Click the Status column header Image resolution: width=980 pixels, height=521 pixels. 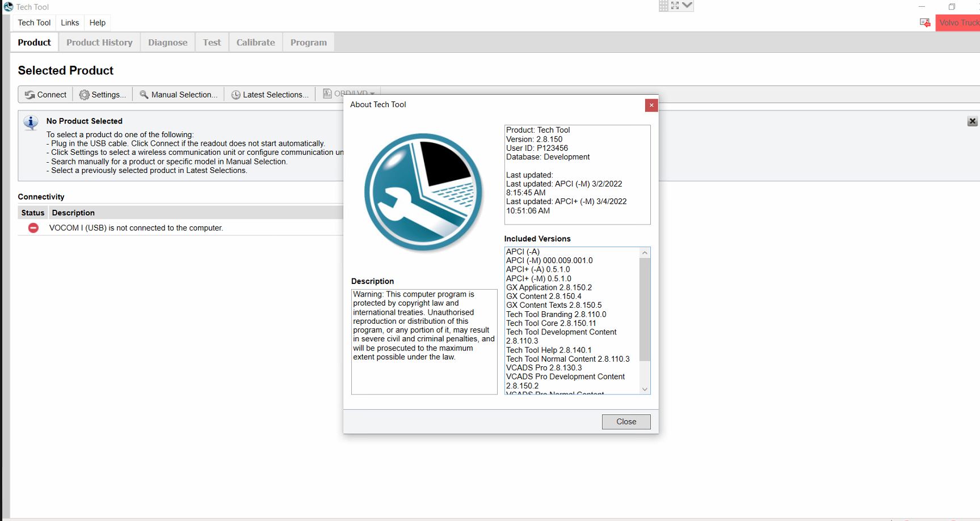coord(33,213)
